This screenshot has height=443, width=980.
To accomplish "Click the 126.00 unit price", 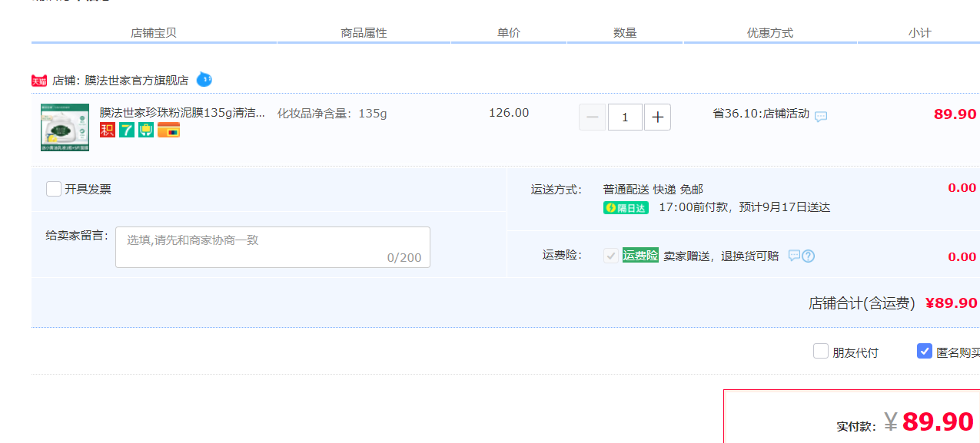I will coord(509,113).
